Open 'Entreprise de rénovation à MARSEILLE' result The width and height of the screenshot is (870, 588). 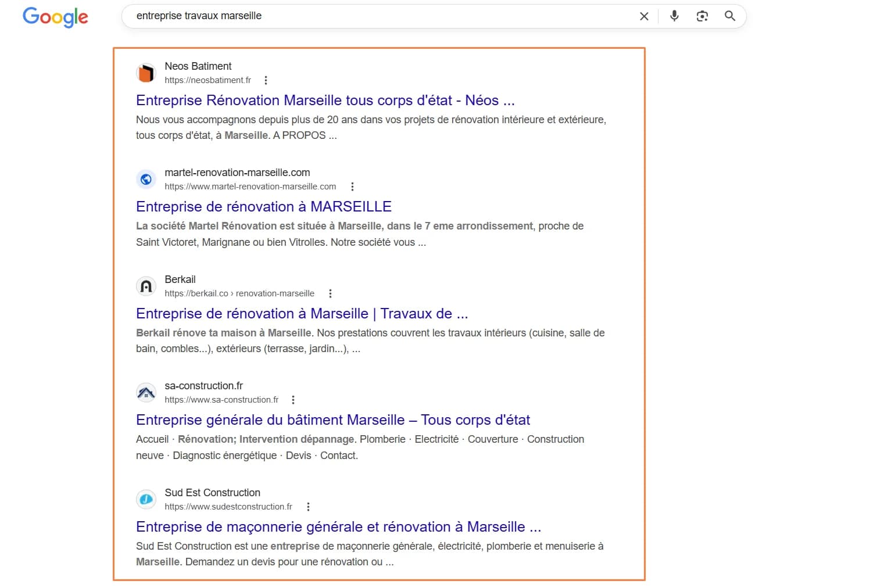264,206
